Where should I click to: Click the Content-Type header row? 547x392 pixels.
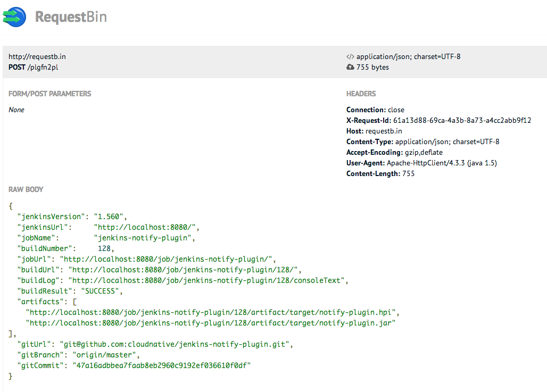423,142
